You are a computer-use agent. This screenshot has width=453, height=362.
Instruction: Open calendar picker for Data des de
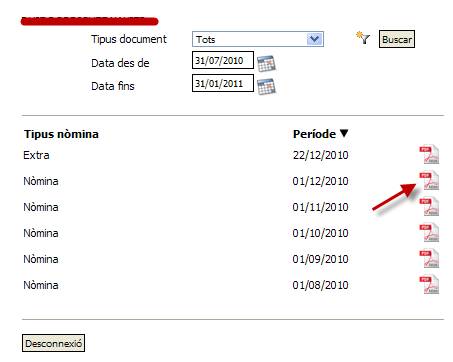tap(266, 63)
